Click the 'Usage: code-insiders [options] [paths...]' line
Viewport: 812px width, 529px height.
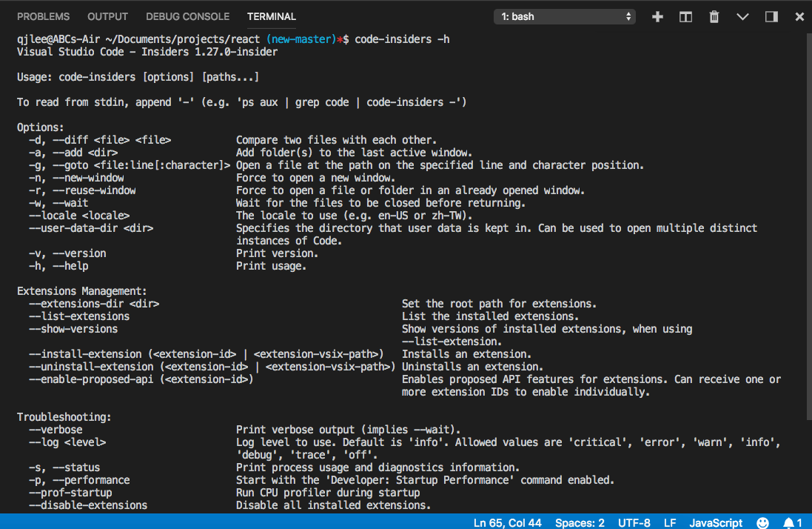pos(138,77)
